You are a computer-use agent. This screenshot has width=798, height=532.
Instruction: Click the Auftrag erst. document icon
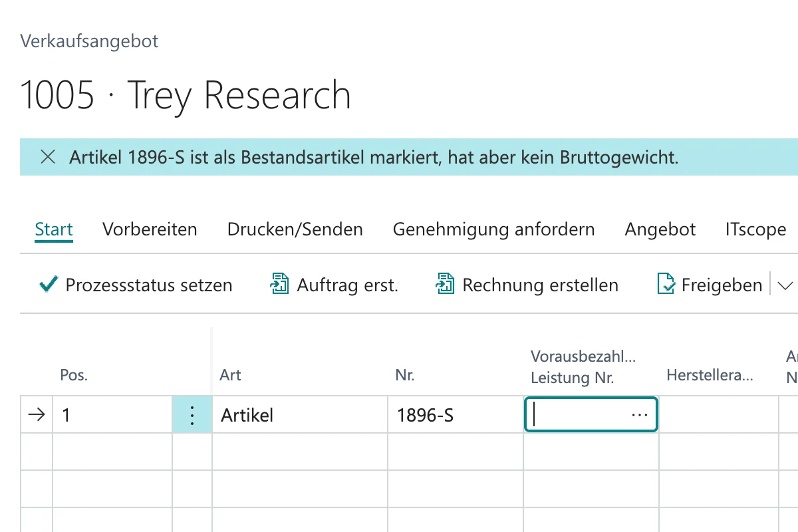pyautogui.click(x=279, y=285)
